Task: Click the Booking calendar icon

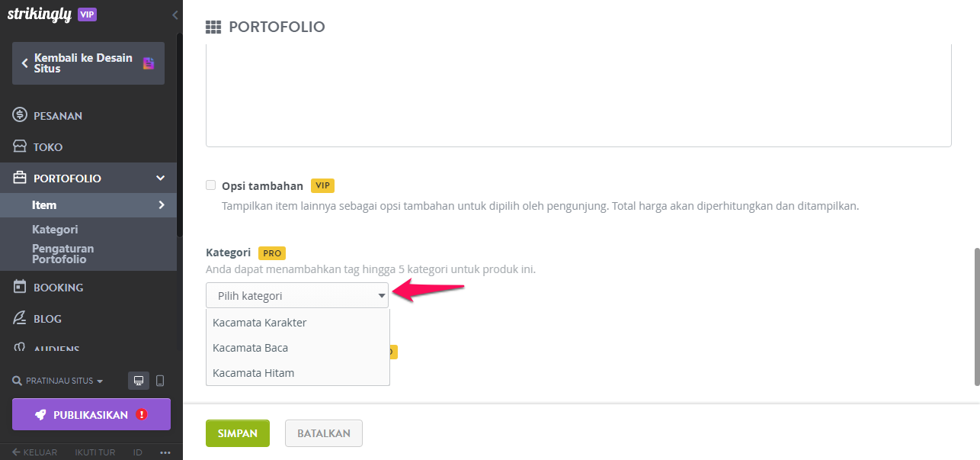Action: [20, 287]
